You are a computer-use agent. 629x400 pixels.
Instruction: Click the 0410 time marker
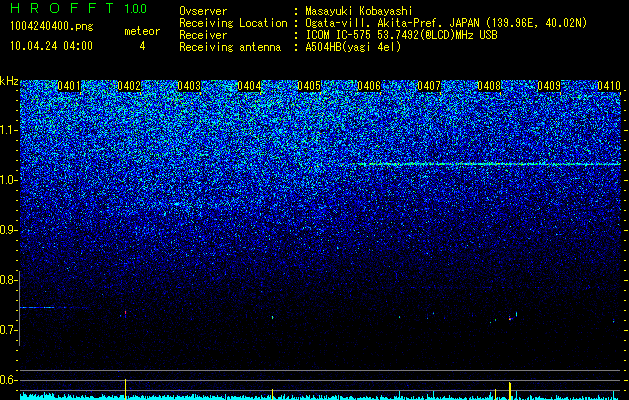coord(609,86)
